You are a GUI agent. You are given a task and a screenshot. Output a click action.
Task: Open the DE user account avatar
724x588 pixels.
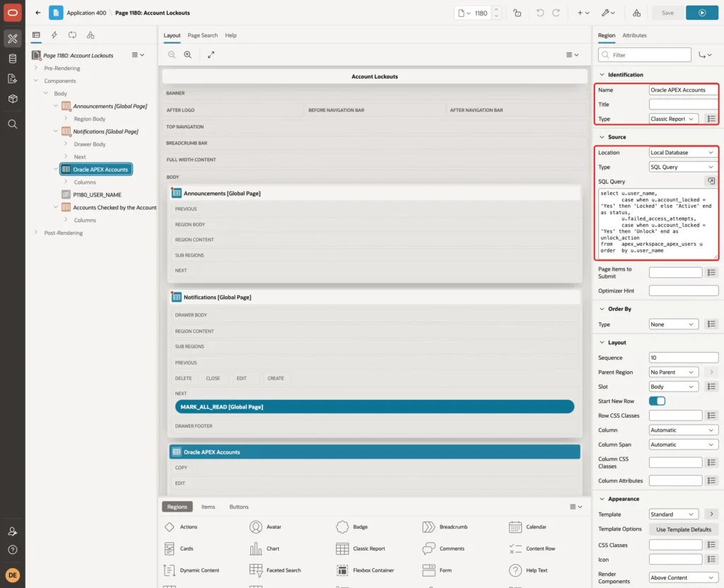13,575
